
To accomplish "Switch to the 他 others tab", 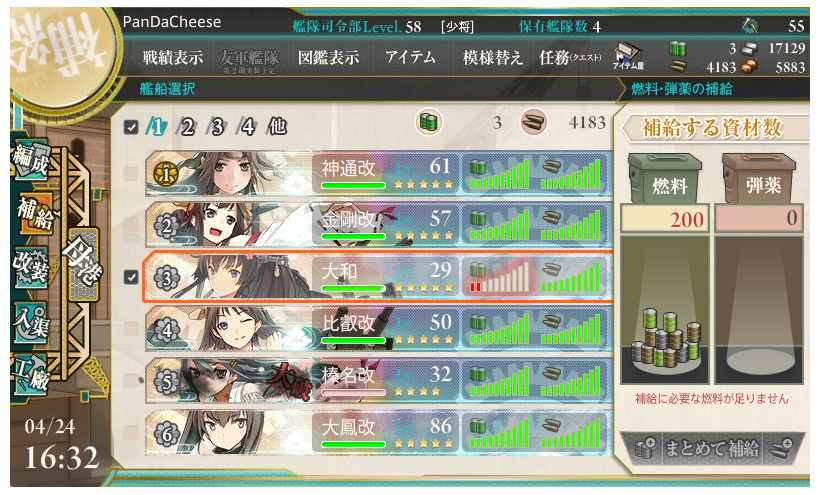I will coord(277,126).
